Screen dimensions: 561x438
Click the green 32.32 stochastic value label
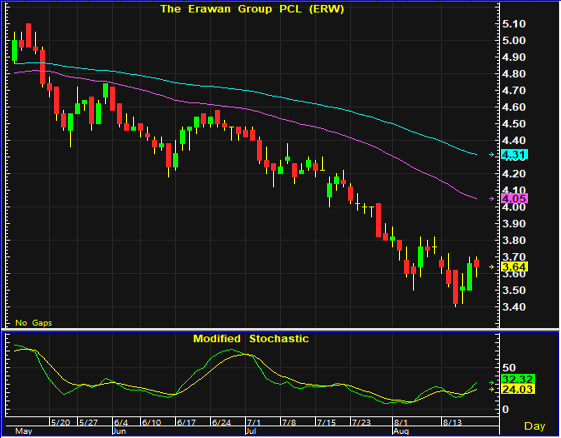point(518,379)
